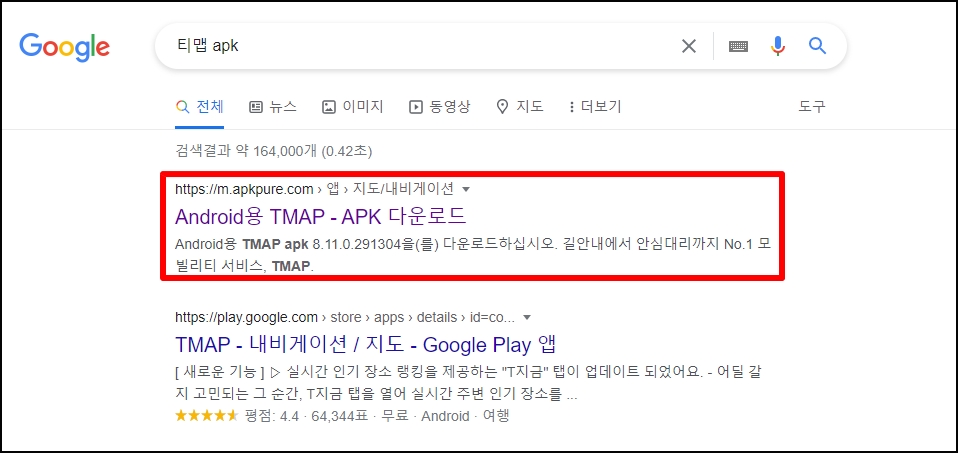Select the 전체 tab

(200, 107)
